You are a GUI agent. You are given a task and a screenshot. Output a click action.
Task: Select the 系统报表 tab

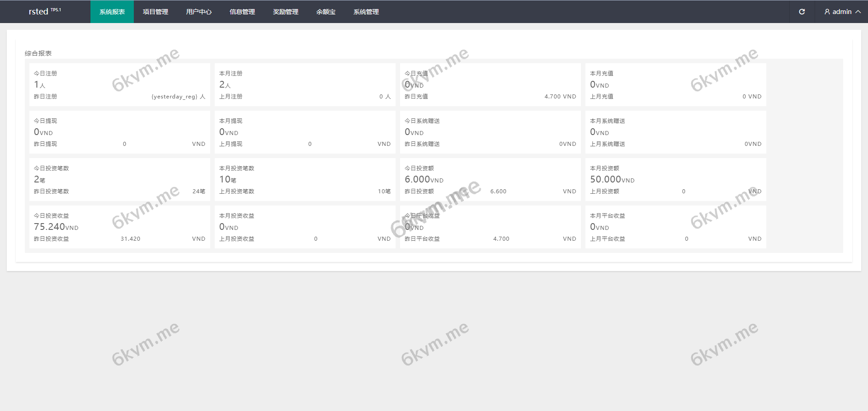tap(112, 12)
